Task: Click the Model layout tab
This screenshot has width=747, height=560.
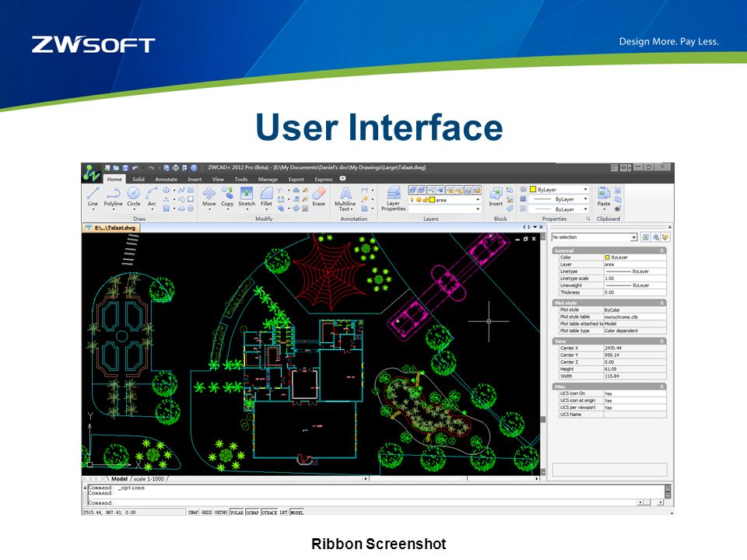Action: coord(119,479)
